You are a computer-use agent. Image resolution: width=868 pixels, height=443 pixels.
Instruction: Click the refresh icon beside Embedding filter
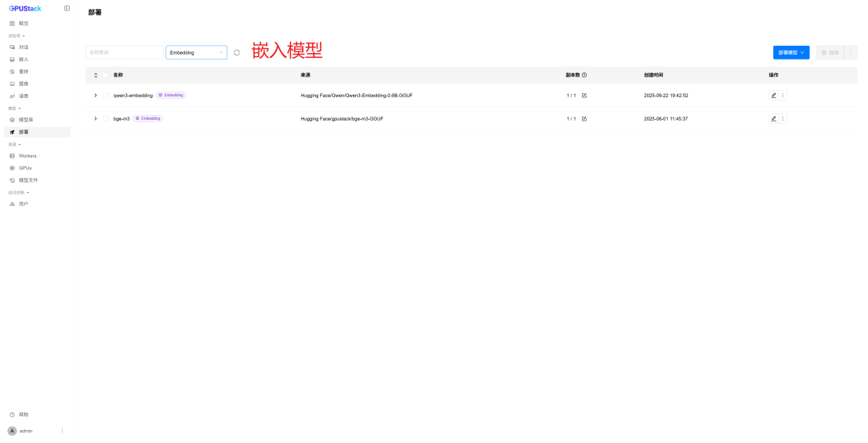[x=236, y=52]
